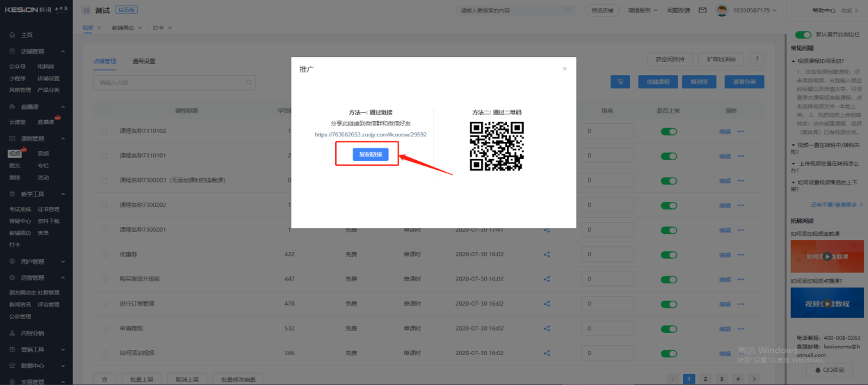Click the QR code image
The image size is (868, 385).
click(497, 146)
